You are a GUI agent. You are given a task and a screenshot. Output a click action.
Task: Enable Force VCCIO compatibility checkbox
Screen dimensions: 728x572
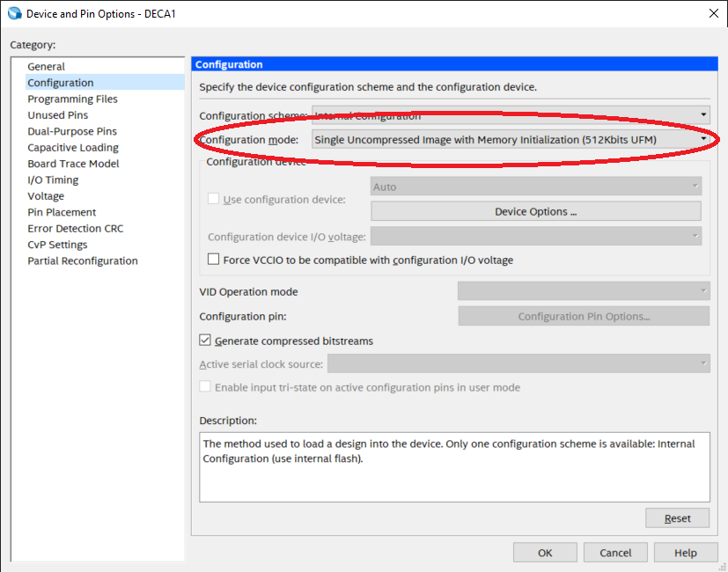click(214, 260)
